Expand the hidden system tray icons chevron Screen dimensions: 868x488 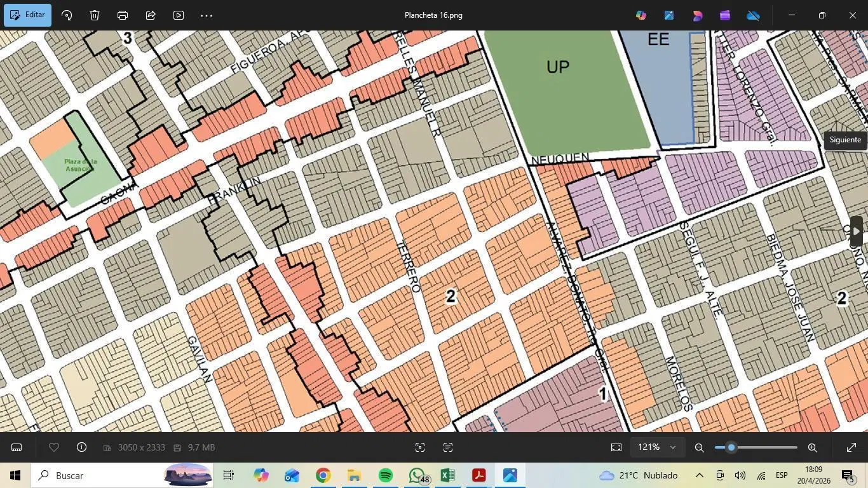click(x=699, y=475)
